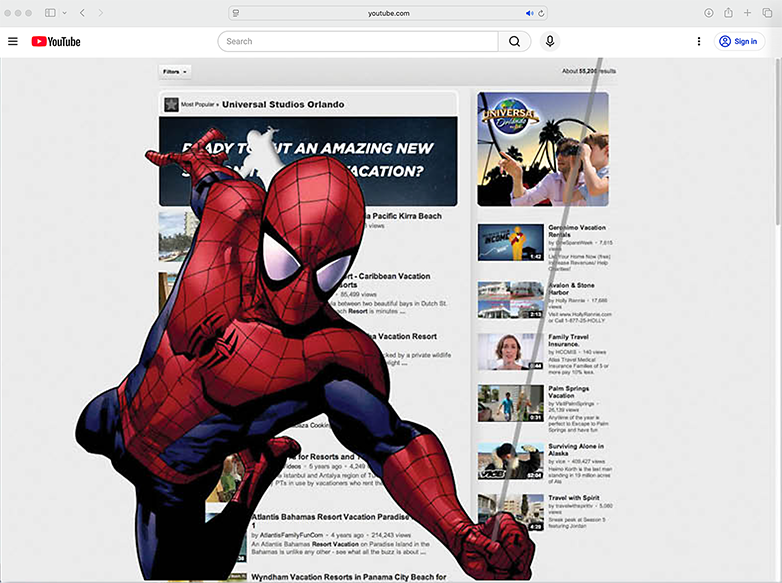Mute the tab audio speaker icon
The width and height of the screenshot is (782, 583).
[x=529, y=13]
